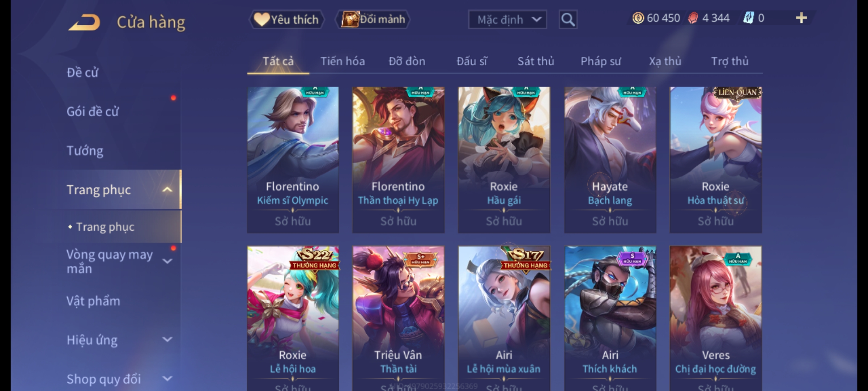
Task: Expand the Shop quy đổi section
Action: point(167,379)
